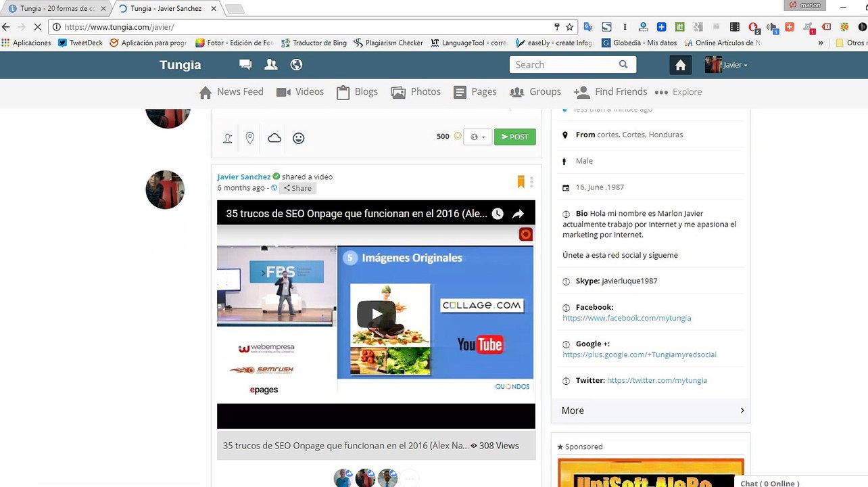Viewport: 868px width, 487px height.
Task: Open the Photos tab
Action: click(416, 92)
